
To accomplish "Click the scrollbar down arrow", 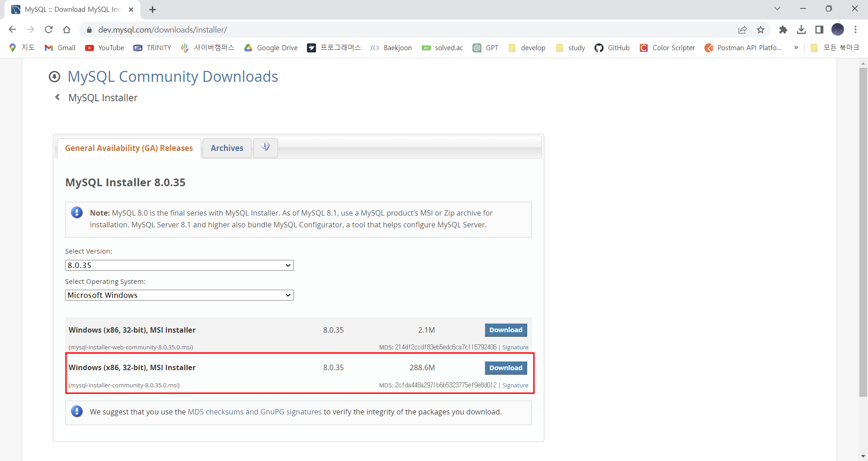I will pos(863,456).
